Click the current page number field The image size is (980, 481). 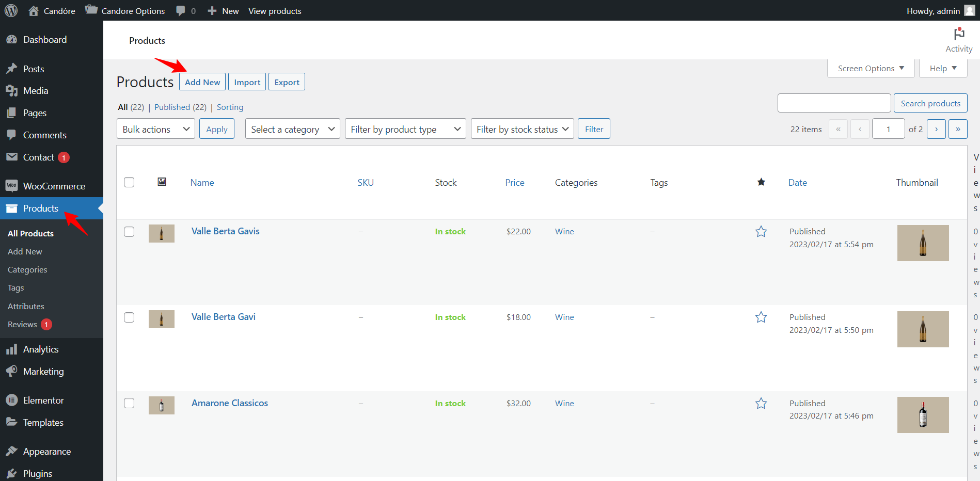888,129
